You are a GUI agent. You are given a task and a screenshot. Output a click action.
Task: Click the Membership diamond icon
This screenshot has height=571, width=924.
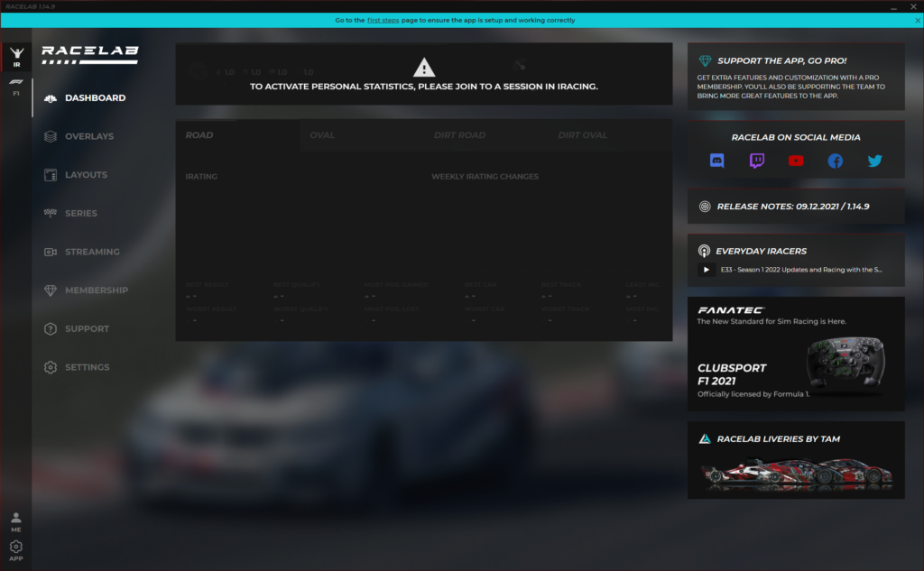pos(51,290)
